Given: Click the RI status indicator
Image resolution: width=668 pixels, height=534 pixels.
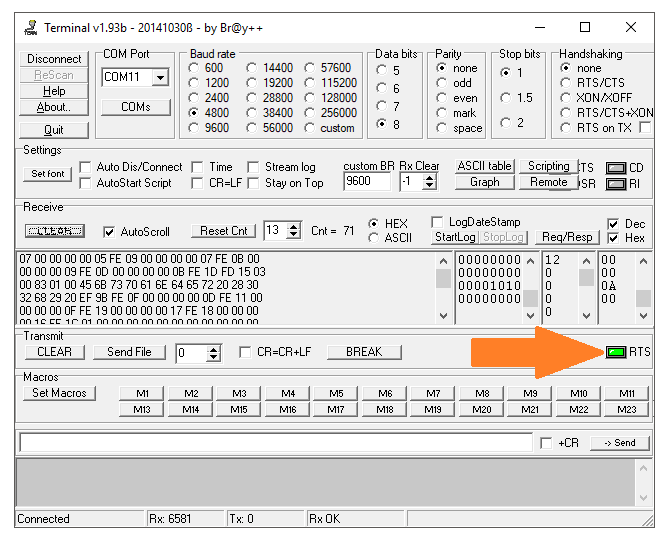Looking at the screenshot, I should click(616, 184).
